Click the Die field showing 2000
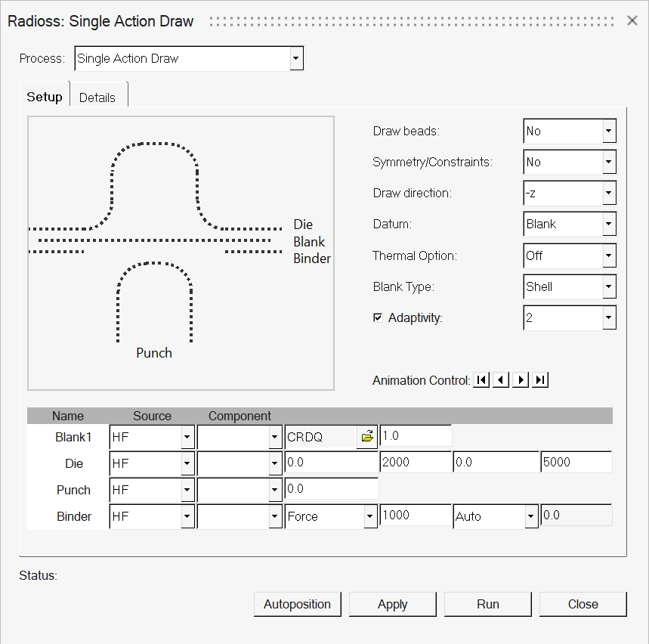This screenshot has width=649, height=644. pyautogui.click(x=416, y=462)
